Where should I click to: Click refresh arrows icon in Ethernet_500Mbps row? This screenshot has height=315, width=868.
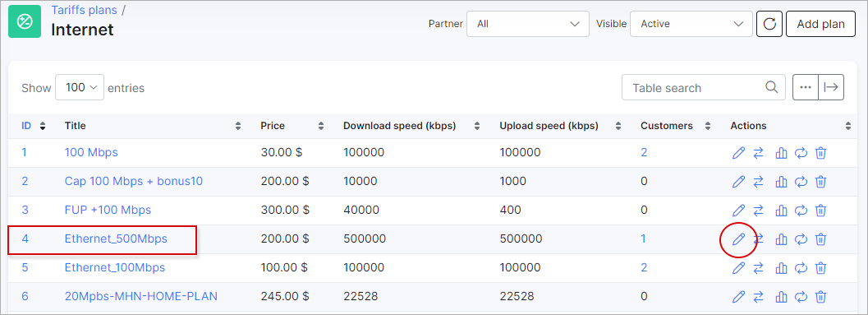[x=801, y=239]
